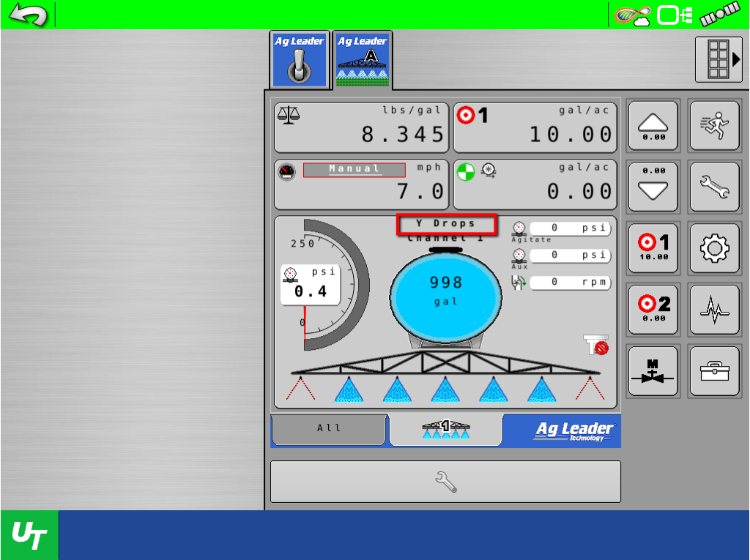Image resolution: width=750 pixels, height=560 pixels.
Task: Tap the wrench setup icon on the right
Action: coord(715,187)
